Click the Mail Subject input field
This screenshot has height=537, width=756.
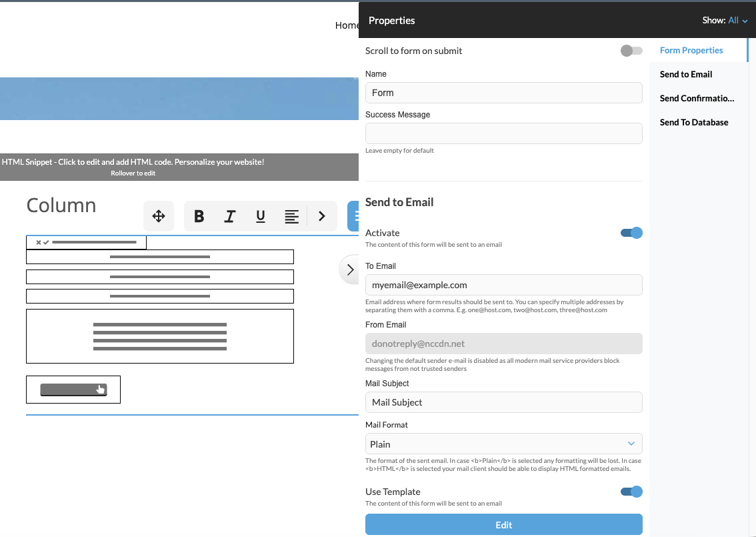(503, 402)
